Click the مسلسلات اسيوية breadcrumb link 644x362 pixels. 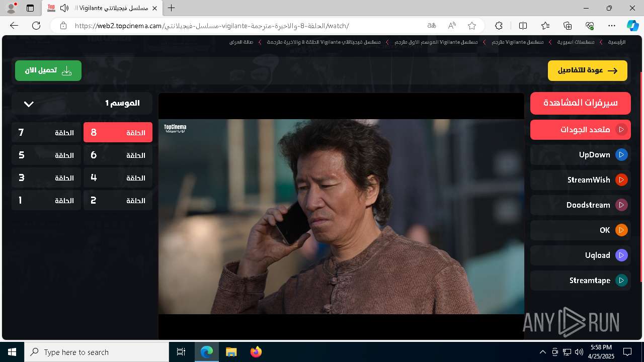[x=576, y=42]
